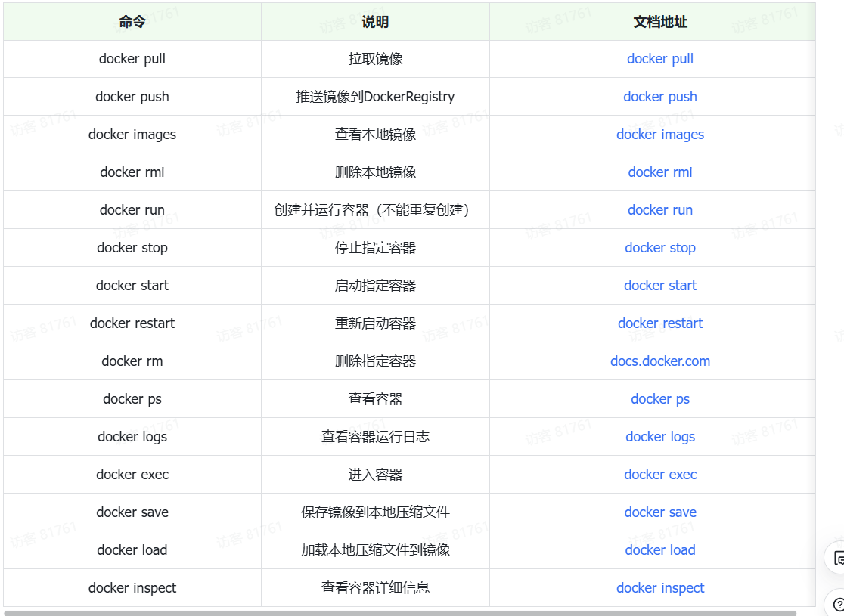Open the docker inspect documentation link
Screen dimensions: 844x616
[x=660, y=587]
